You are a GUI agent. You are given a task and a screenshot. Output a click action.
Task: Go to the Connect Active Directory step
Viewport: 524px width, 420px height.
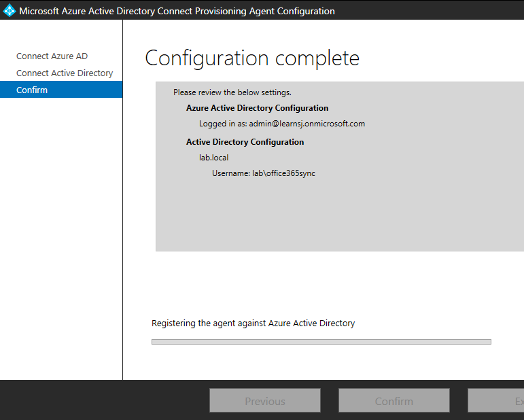coord(65,73)
